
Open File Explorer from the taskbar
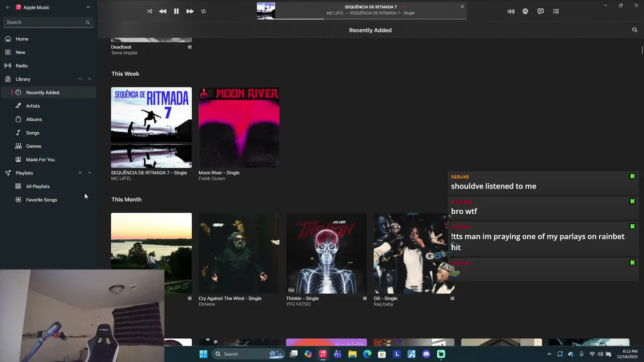point(353,354)
